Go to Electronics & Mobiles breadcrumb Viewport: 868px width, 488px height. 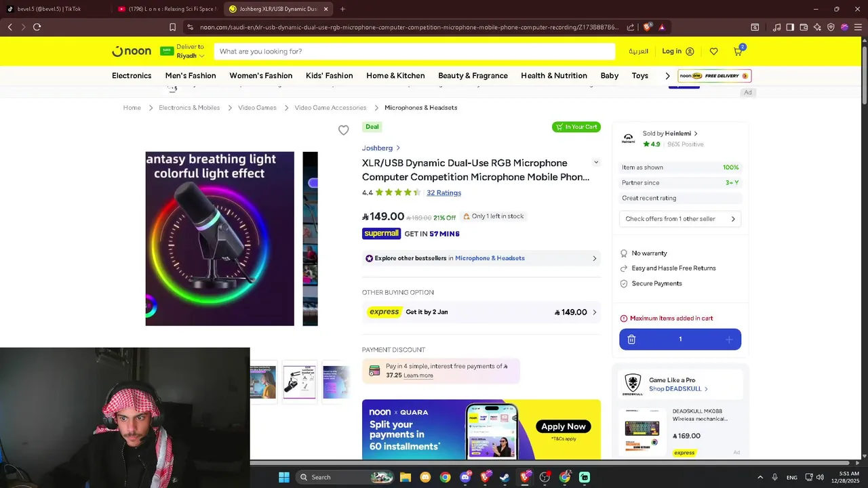click(x=189, y=108)
